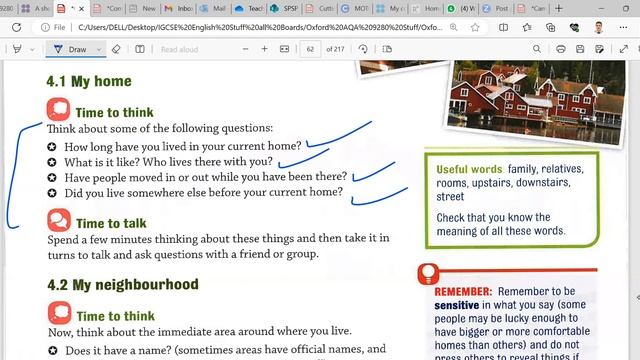
Task: Switch to the MOT tab
Action: 355,8
